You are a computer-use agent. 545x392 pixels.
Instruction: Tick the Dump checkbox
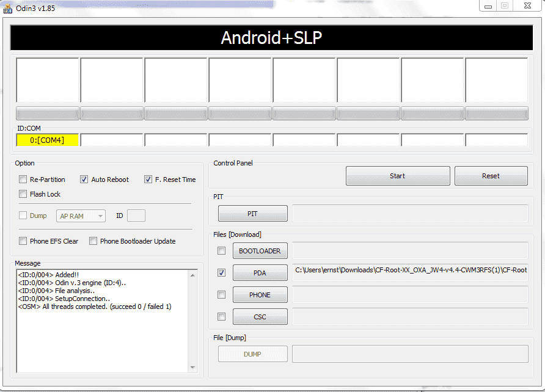(x=23, y=216)
